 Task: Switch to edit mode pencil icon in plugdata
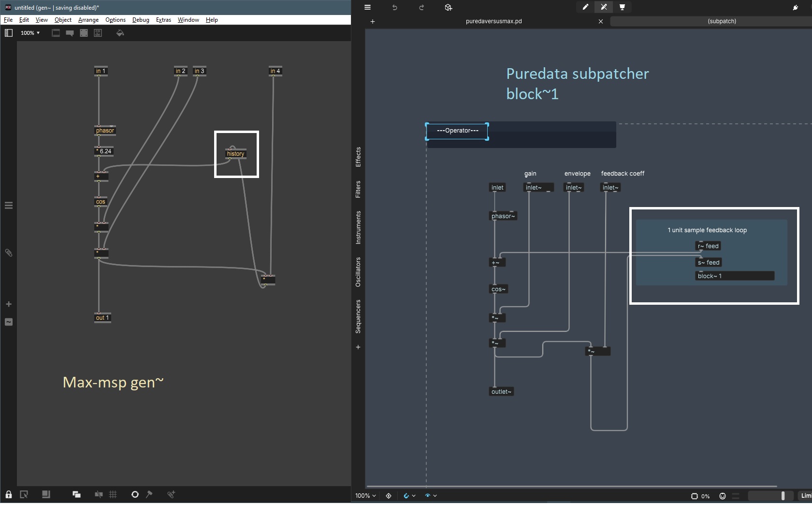point(585,7)
